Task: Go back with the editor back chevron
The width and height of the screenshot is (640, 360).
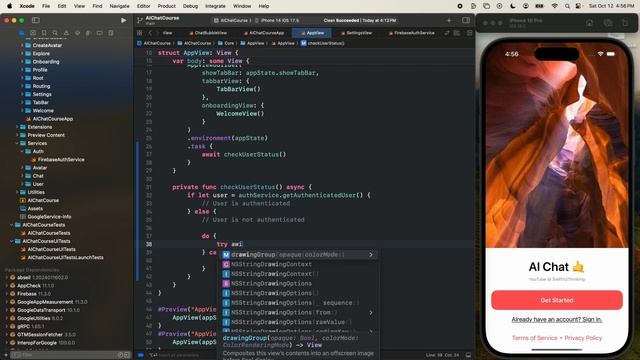Action: [150, 33]
